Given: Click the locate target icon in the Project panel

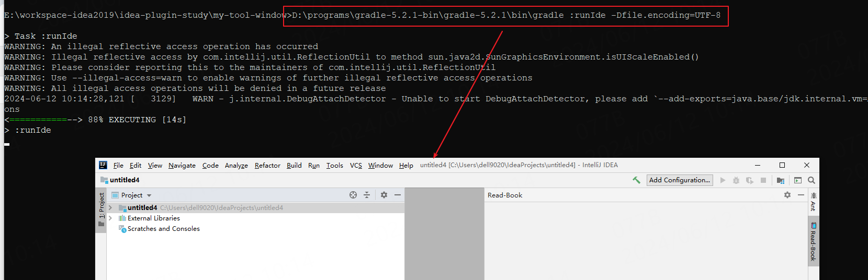Looking at the screenshot, I should point(353,195).
